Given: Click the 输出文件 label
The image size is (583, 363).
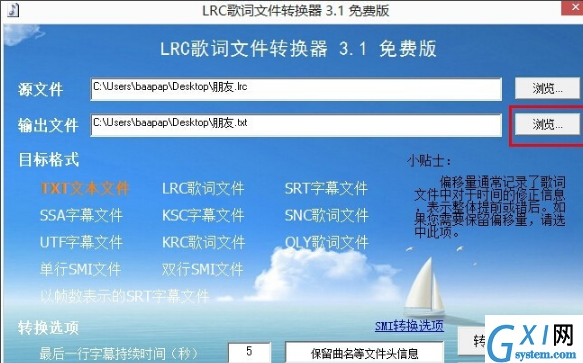Looking at the screenshot, I should (x=48, y=125).
